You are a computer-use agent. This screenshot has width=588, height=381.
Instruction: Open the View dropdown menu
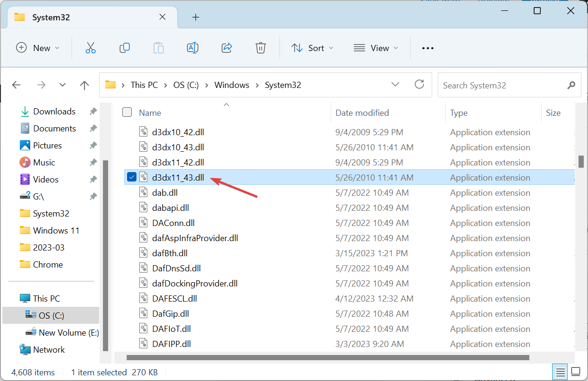375,48
